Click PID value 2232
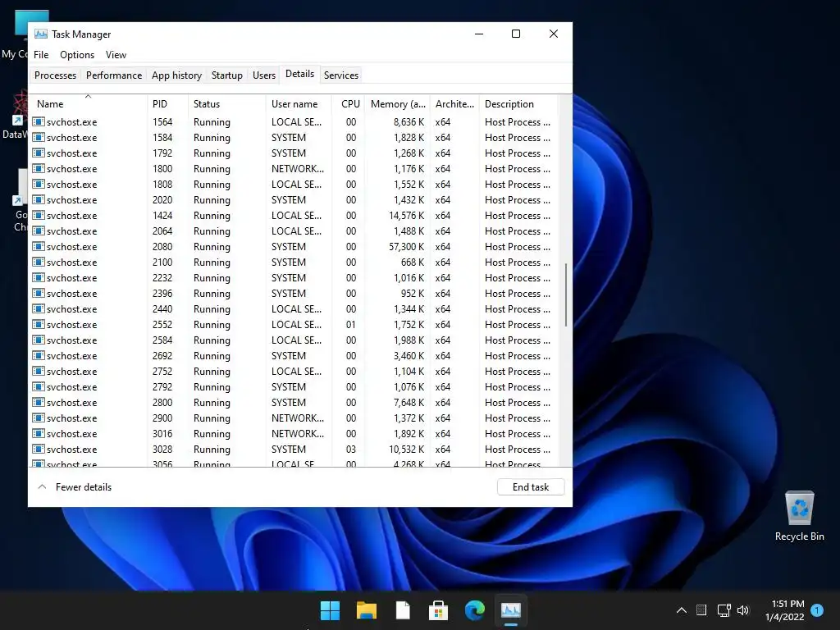The image size is (840, 630). (x=162, y=277)
